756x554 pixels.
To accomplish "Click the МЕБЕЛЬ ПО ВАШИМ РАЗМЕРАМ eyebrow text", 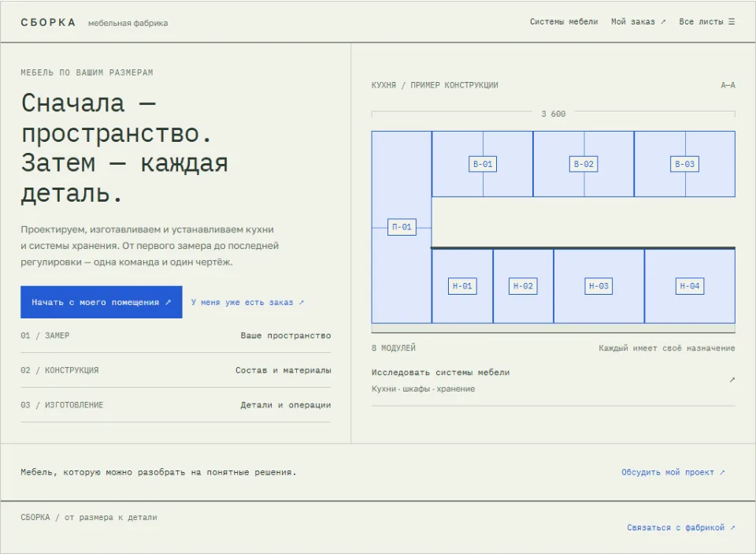I will (x=87, y=73).
